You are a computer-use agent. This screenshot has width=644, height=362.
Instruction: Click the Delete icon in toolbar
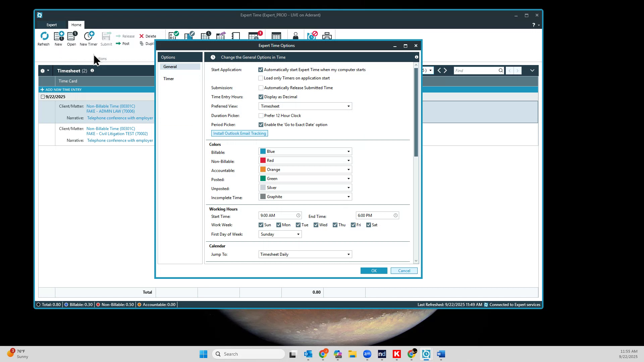pyautogui.click(x=148, y=36)
